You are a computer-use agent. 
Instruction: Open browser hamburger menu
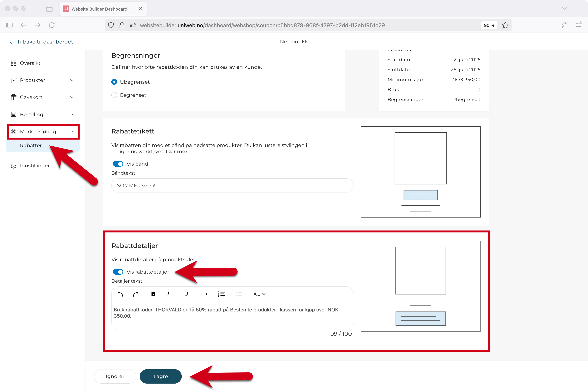[x=579, y=25]
